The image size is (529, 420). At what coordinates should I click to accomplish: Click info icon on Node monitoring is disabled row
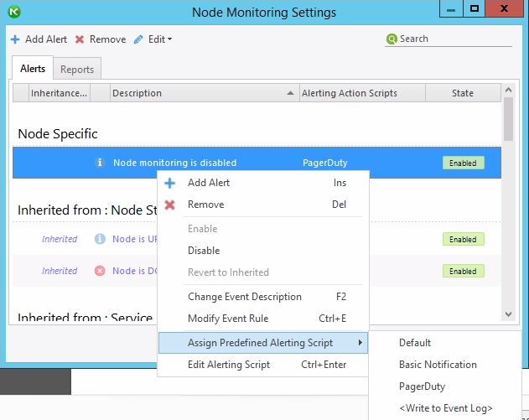tap(100, 163)
